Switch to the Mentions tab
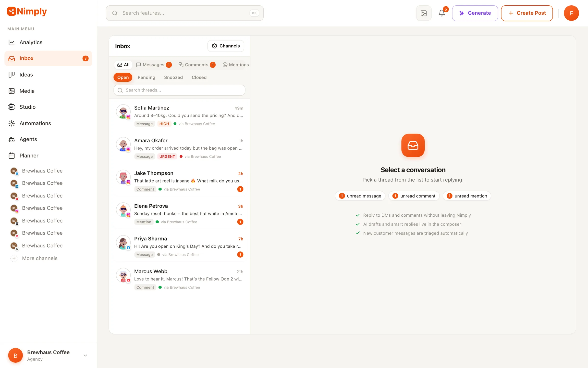Viewport: 588px width, 368px height. [x=235, y=65]
